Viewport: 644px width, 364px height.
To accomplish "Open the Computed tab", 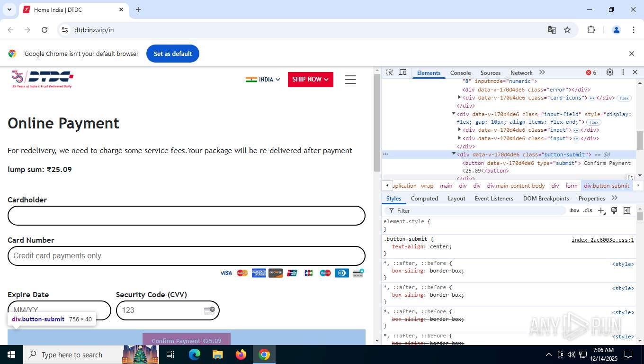I will [x=424, y=198].
